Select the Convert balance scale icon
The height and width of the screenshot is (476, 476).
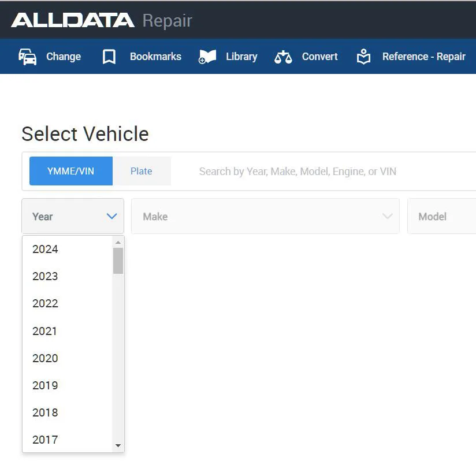(283, 57)
